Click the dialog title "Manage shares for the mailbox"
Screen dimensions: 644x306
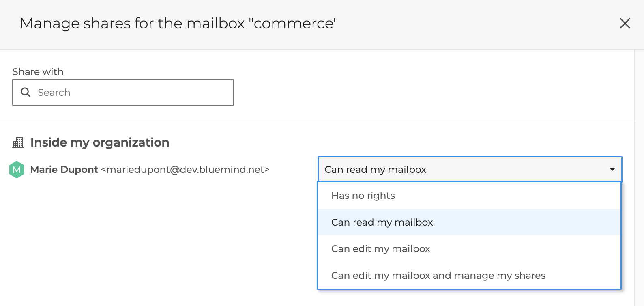coord(132,24)
